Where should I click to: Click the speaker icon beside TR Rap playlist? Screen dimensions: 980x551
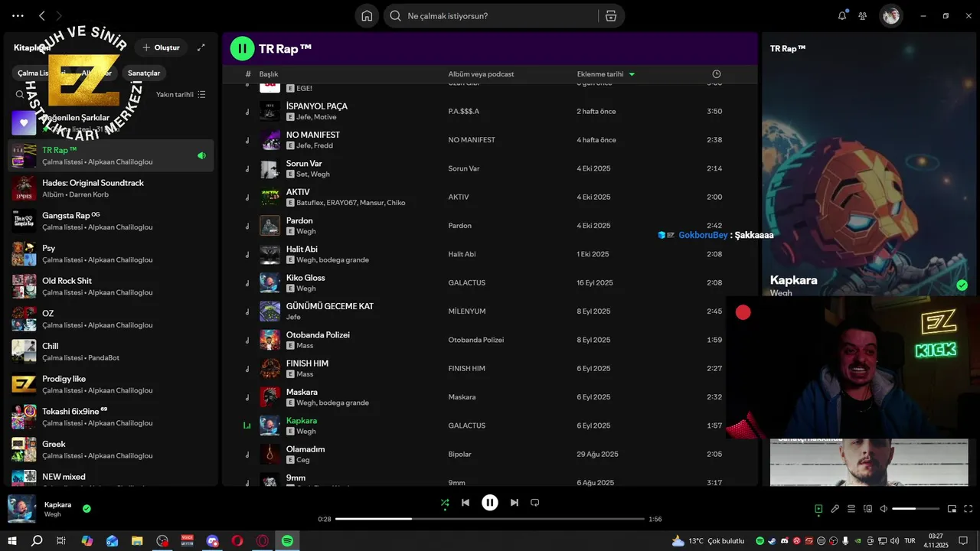[201, 155]
